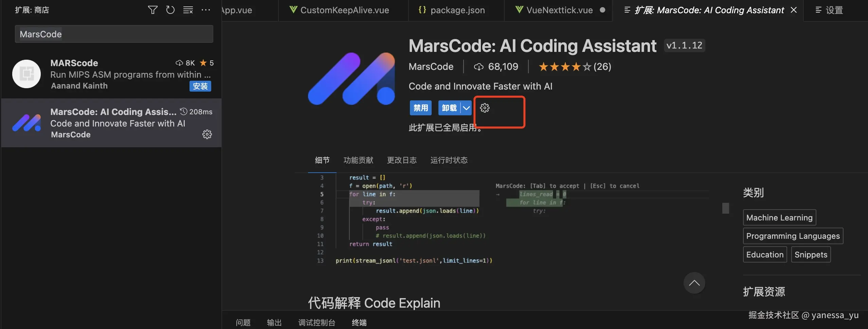The image size is (868, 329).
Task: Switch to package.json tab
Action: point(456,10)
